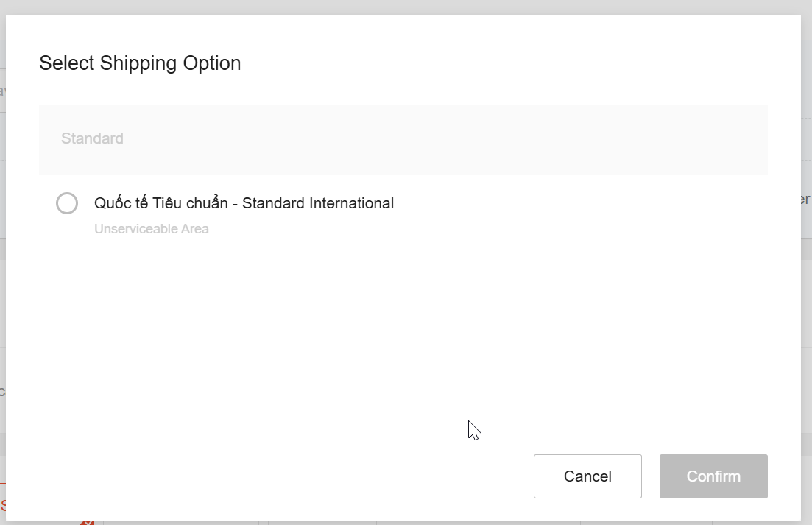Click the "Standard" section header text
The height and width of the screenshot is (525, 812).
point(92,138)
